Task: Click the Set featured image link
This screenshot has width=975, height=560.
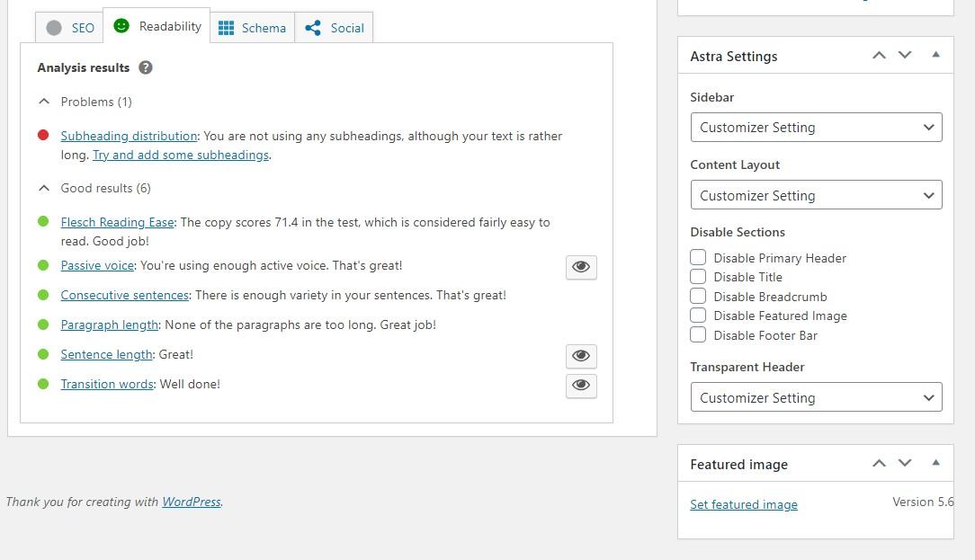Action: pos(744,504)
